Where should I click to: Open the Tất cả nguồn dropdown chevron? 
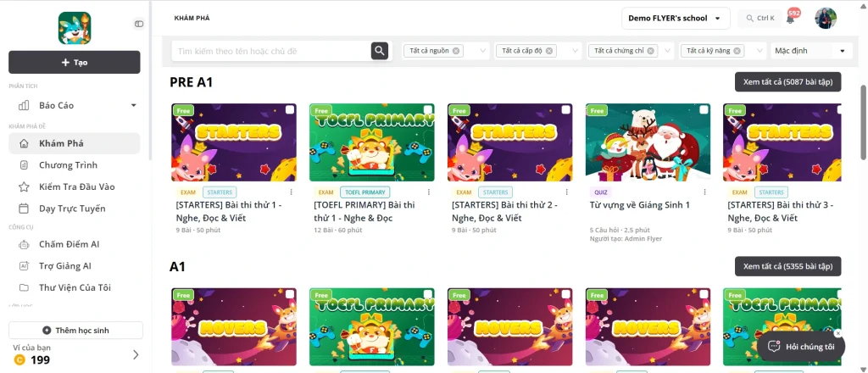coord(482,51)
